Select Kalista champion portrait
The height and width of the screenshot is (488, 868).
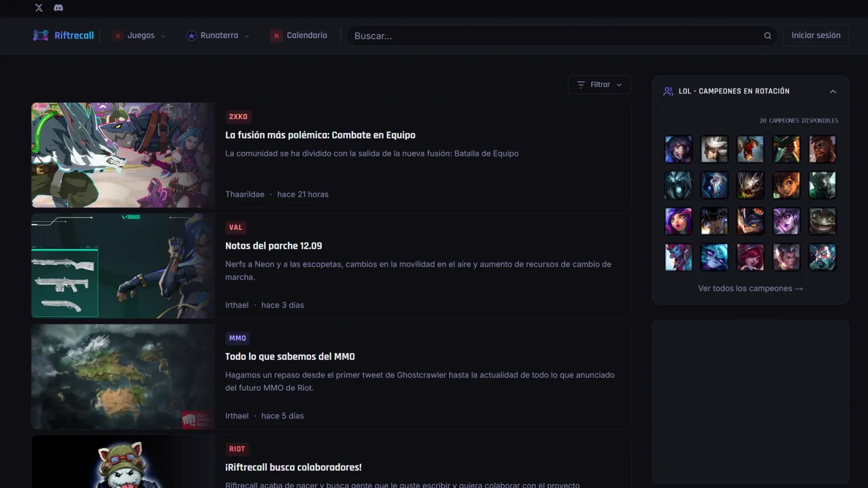[679, 185]
